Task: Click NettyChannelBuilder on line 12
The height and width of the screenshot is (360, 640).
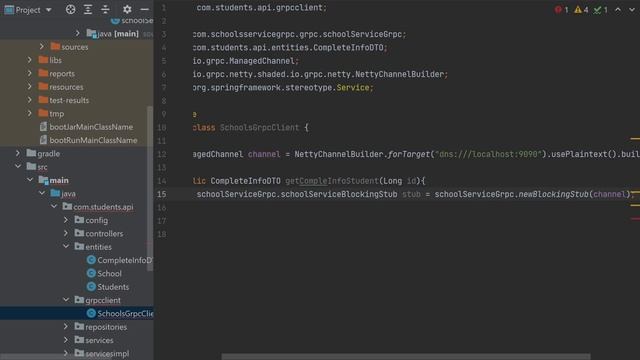Action: (339, 154)
